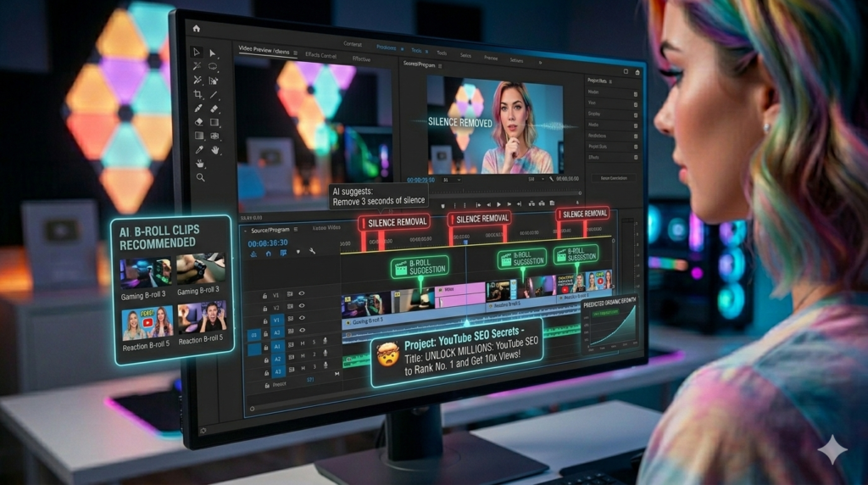
Task: Expand the workspace overflow arrow
Action: (540, 63)
